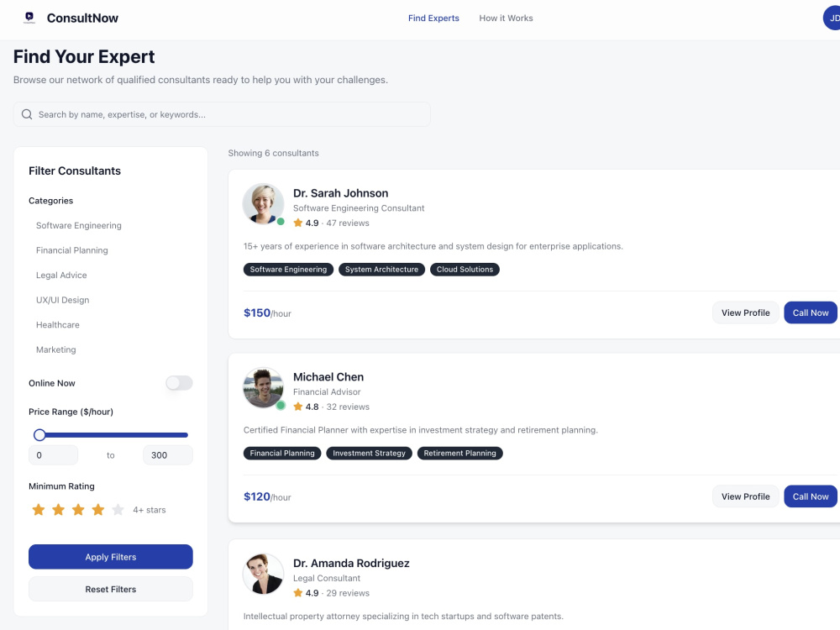Screen dimensions: 840x630
Task: Click Dr. Sarah Johnson's rating star icon
Action: [x=298, y=223]
